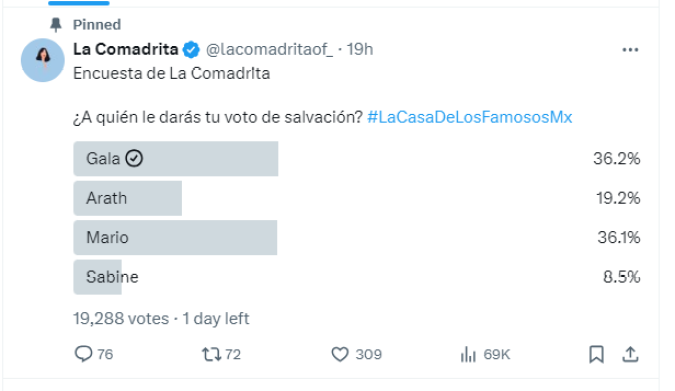Click the retweet arrows icon

tap(211, 354)
